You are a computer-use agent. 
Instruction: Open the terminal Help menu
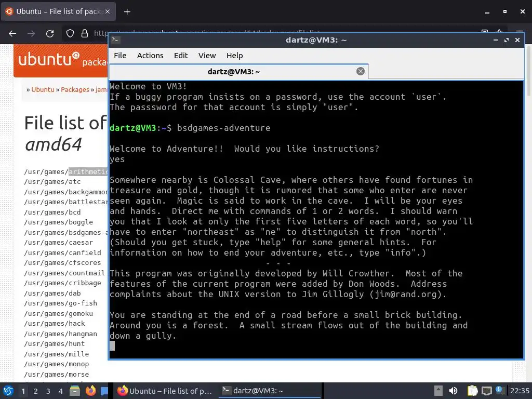[234, 56]
